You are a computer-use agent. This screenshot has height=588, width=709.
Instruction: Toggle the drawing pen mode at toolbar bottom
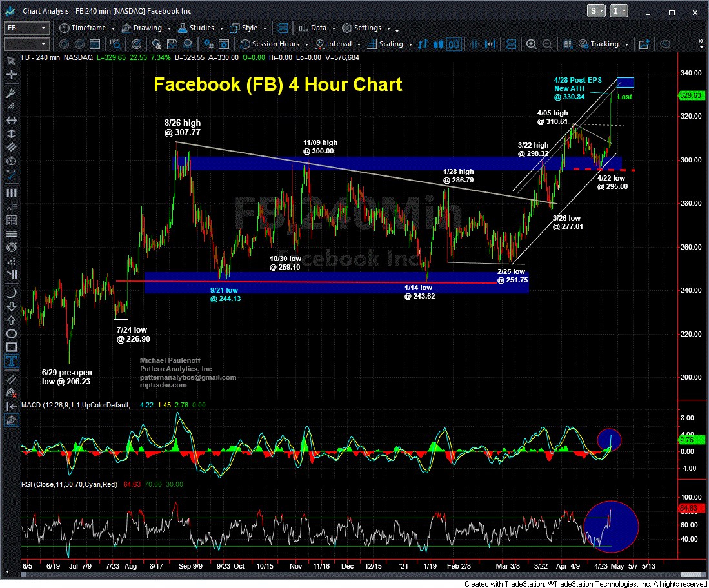pyautogui.click(x=12, y=420)
